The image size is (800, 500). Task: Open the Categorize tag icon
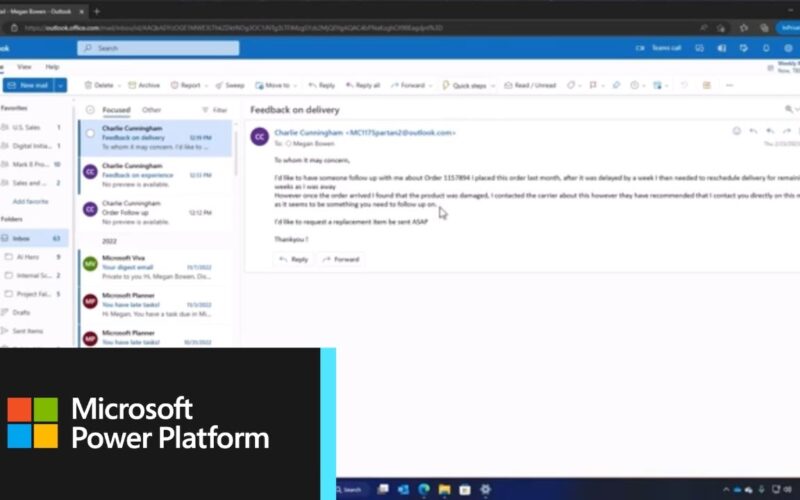click(571, 85)
